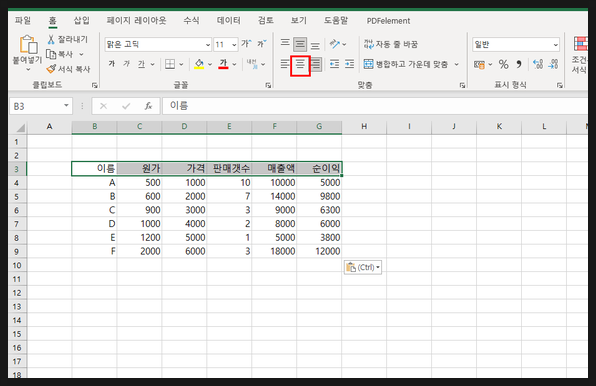Image resolution: width=596 pixels, height=386 pixels.
Task: Apply the yellow fill color bucket
Action: coord(199,64)
